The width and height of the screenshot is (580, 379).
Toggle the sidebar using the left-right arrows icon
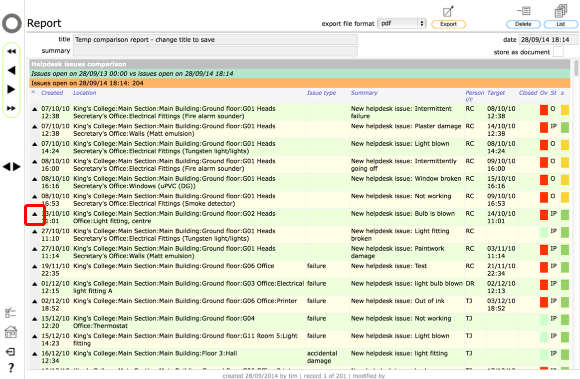click(11, 167)
